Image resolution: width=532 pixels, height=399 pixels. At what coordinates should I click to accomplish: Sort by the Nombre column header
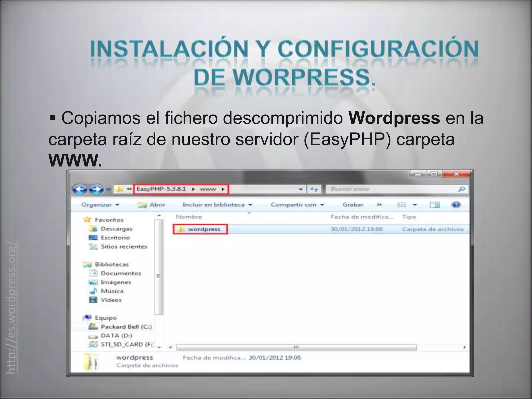point(189,217)
